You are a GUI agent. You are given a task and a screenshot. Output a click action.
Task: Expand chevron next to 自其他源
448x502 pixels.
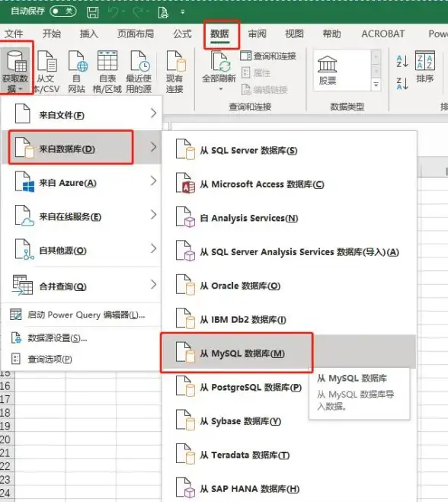[x=154, y=248]
